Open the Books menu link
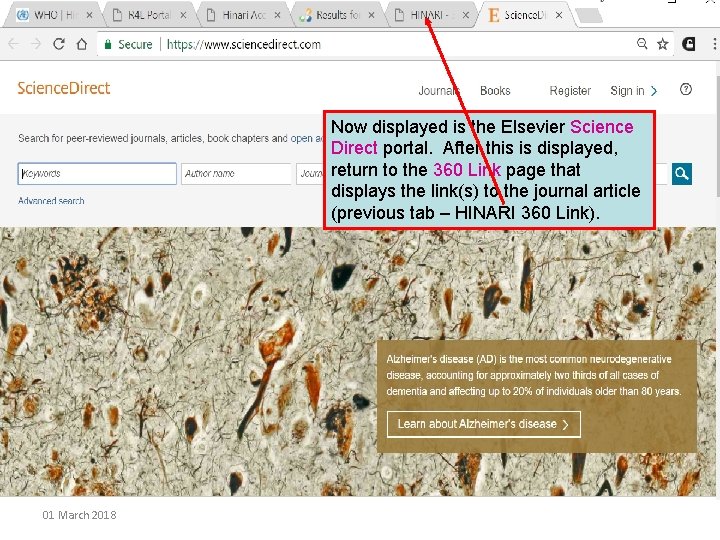Screen dimensions: 720x540 495,90
